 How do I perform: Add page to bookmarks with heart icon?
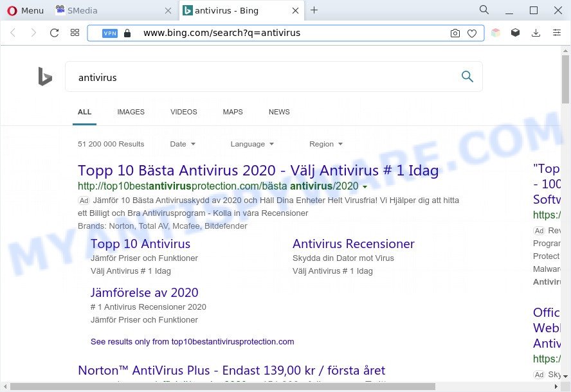472,33
